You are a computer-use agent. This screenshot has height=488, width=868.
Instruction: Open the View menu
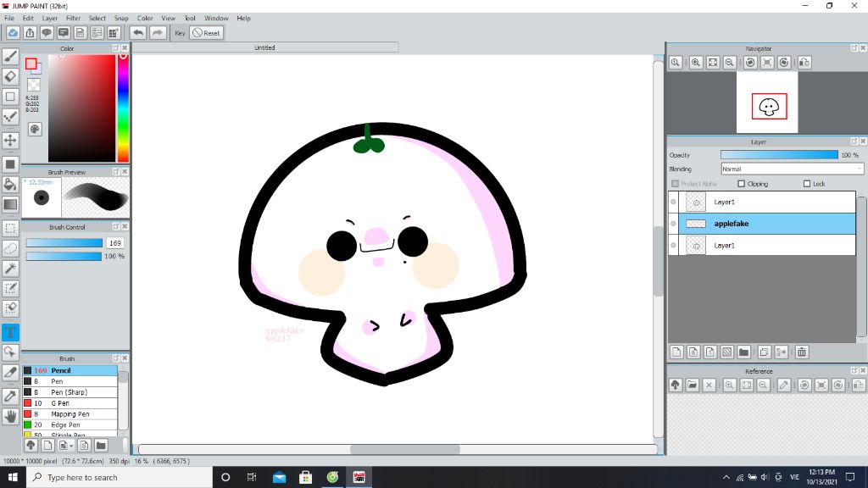point(169,19)
